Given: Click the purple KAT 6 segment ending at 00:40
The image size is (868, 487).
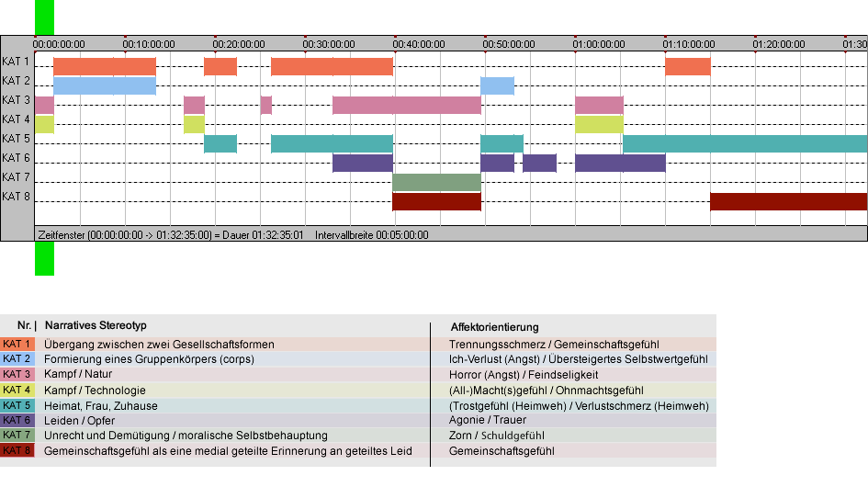Looking at the screenshot, I should pyautogui.click(x=363, y=163).
